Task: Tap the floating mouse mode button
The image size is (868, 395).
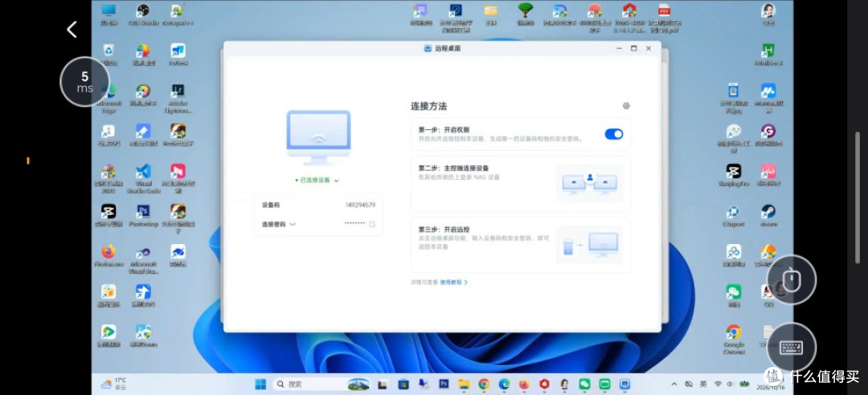Action: click(x=791, y=279)
